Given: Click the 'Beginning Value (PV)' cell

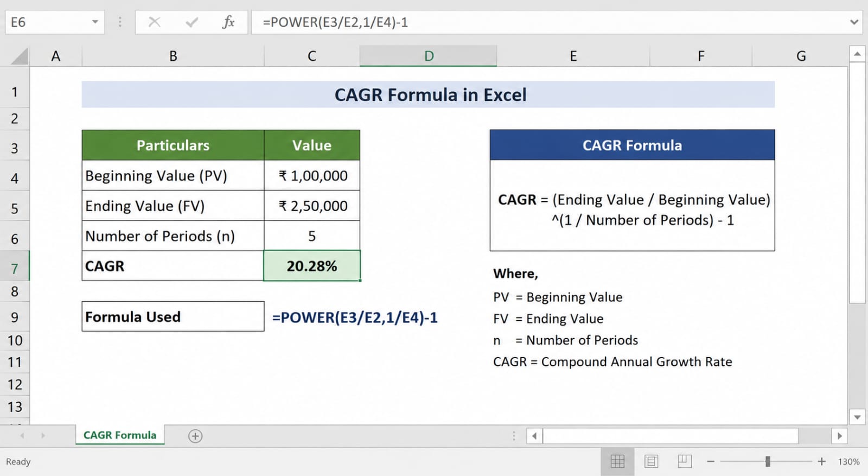Looking at the screenshot, I should (173, 175).
